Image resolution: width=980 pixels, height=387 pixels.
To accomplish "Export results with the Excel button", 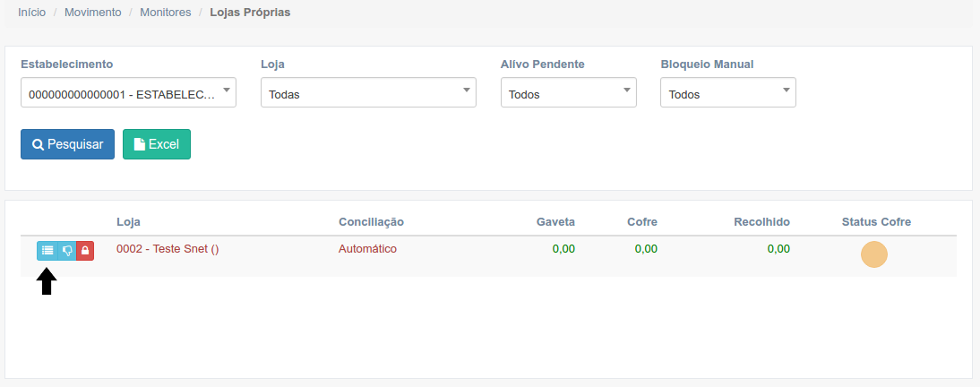I will coord(157,144).
